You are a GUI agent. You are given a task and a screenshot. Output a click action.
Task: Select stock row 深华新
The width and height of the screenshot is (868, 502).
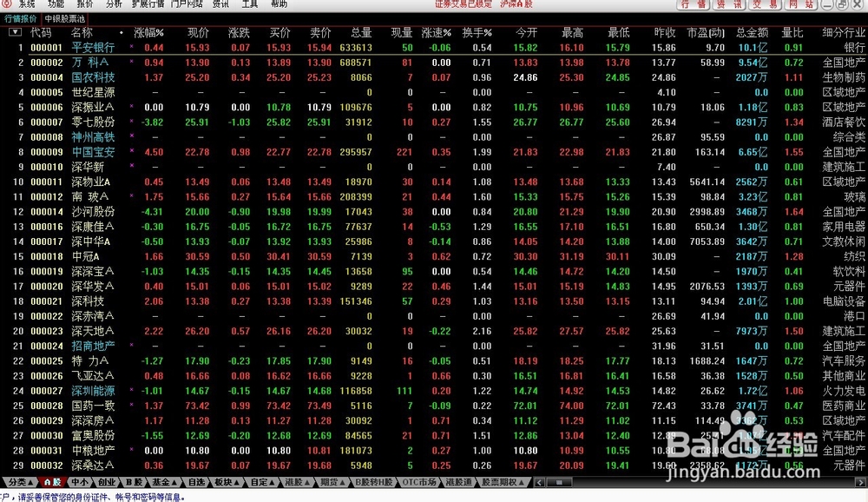[434, 167]
